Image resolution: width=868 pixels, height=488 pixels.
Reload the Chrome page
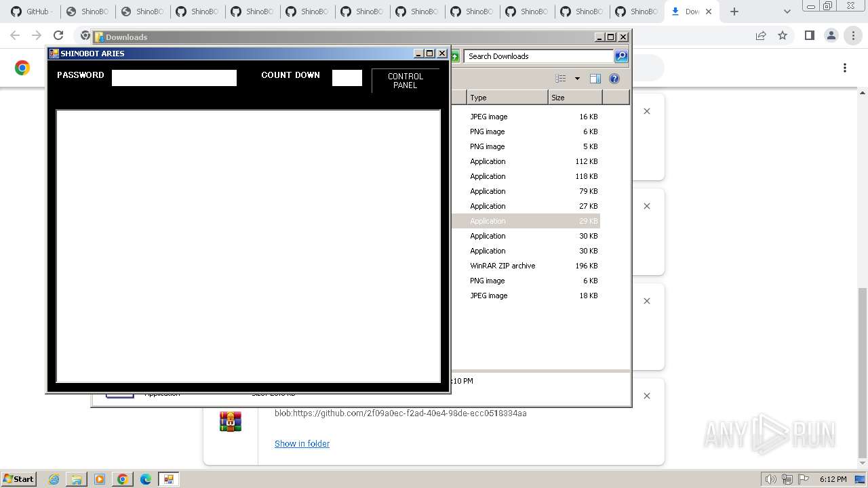tap(58, 36)
